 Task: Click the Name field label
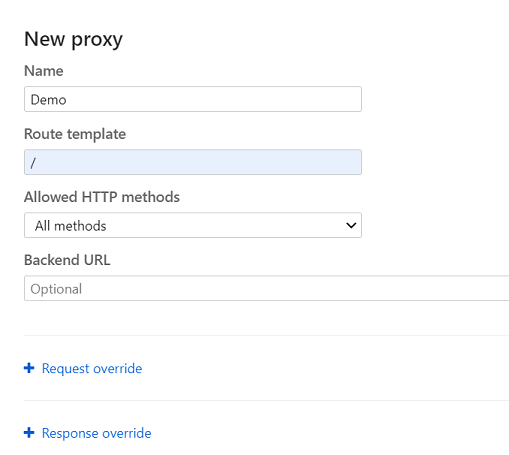coord(44,71)
